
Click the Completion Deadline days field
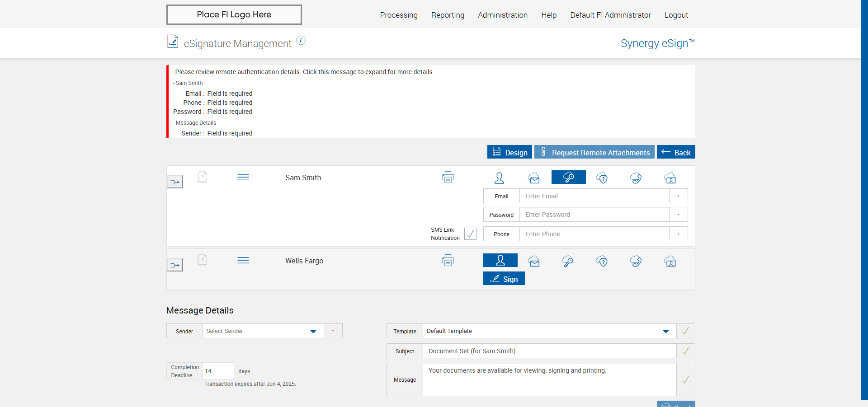click(218, 371)
